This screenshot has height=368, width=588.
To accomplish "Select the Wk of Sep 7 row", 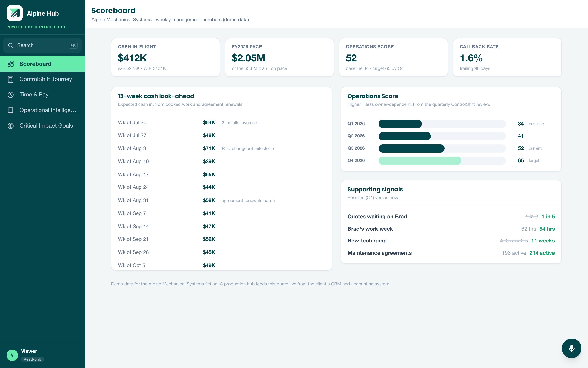I will (x=222, y=213).
